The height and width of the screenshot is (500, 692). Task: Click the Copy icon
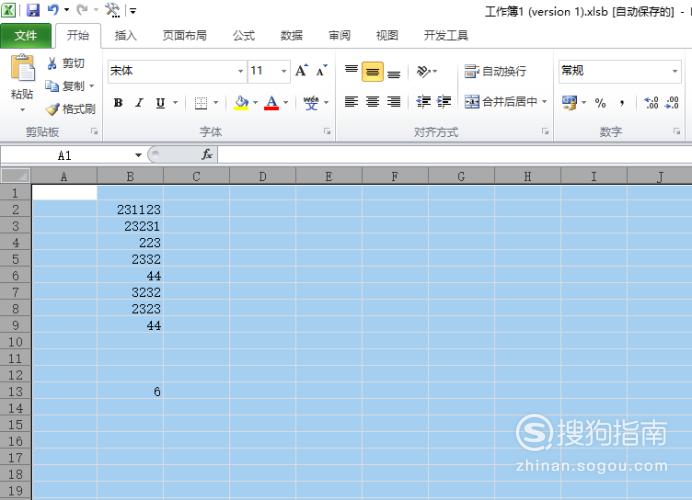click(52, 86)
